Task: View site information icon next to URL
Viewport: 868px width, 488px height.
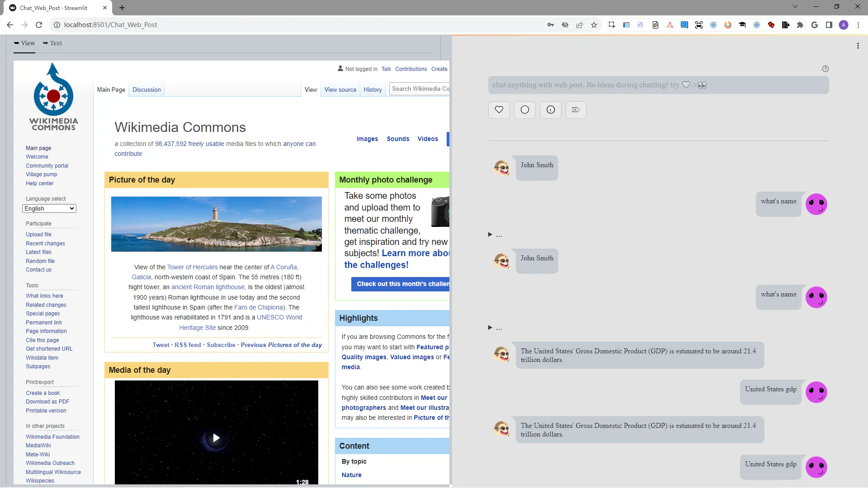Action: coord(57,25)
